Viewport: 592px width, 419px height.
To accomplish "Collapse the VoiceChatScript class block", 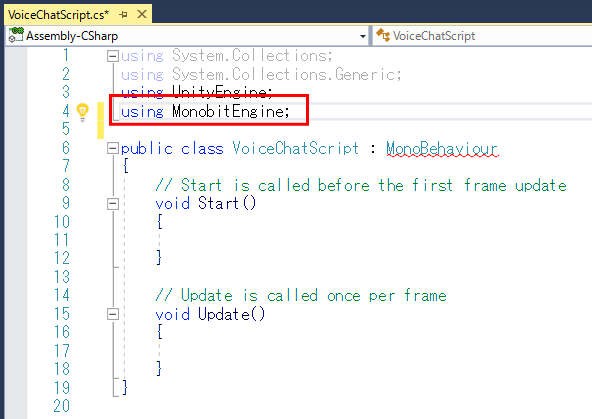I will (113, 148).
